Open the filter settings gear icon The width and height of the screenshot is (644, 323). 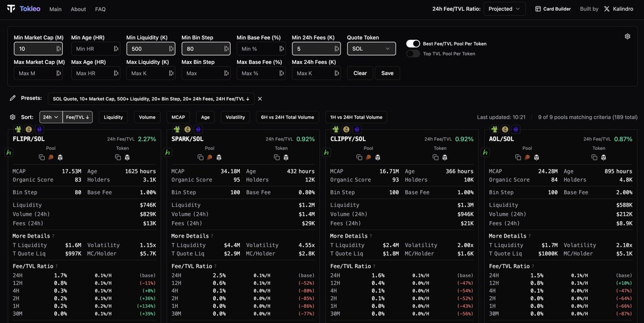click(x=627, y=36)
